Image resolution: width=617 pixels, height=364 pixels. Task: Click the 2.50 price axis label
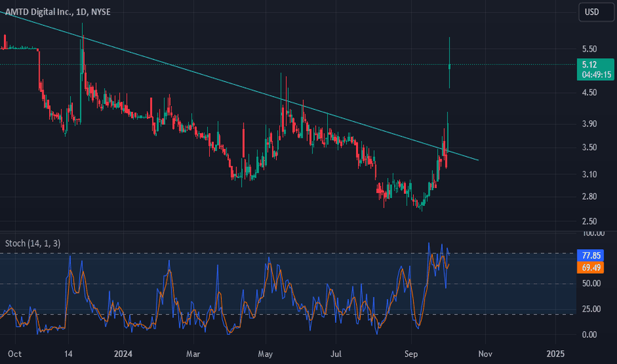(x=589, y=221)
